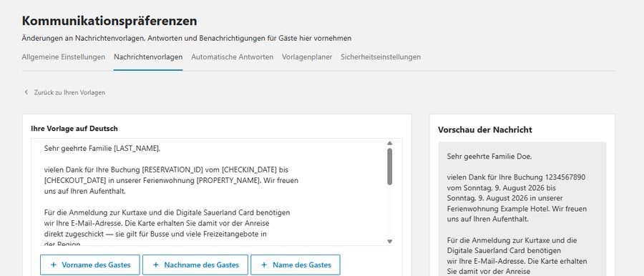Select the Nachrichtenvorlagen tab
The height and width of the screenshot is (276, 644).
148,57
